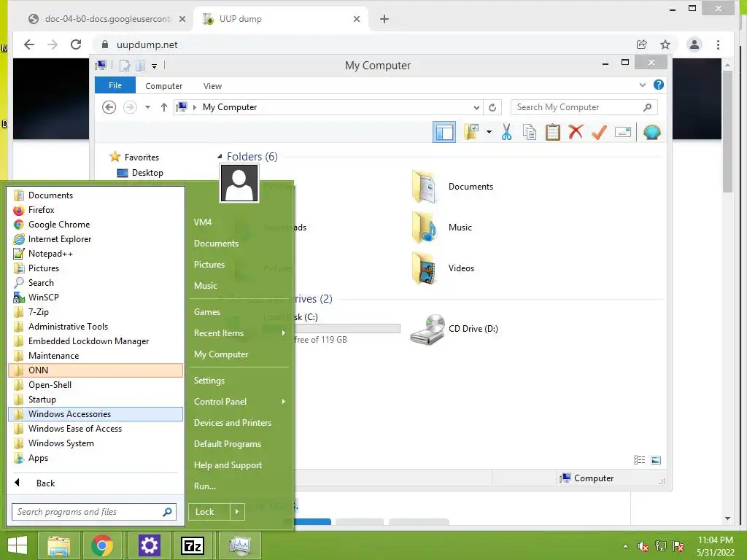Click the Lock button

coord(209,512)
